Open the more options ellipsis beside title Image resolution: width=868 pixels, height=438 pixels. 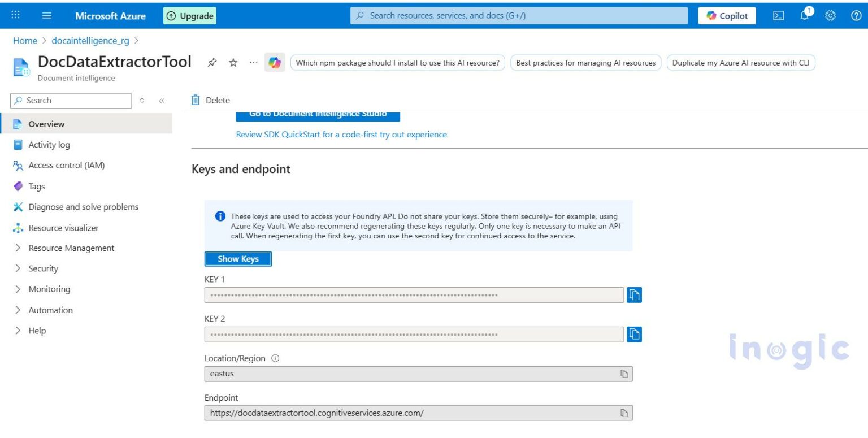click(x=253, y=63)
